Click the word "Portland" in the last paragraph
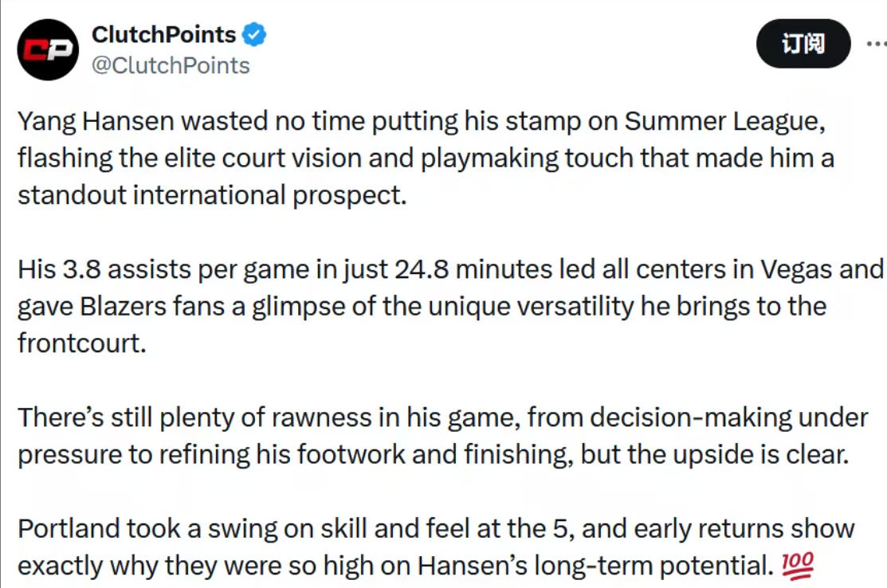Screen dimensions: 887x588 (x=68, y=528)
